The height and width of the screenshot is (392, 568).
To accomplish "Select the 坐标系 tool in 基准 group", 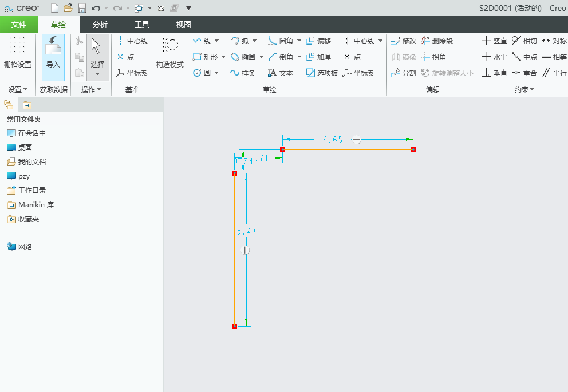I will pos(132,73).
